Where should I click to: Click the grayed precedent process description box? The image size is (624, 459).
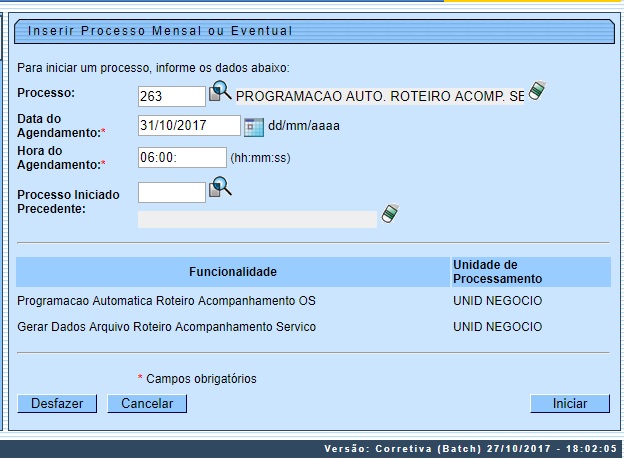pyautogui.click(x=257, y=219)
